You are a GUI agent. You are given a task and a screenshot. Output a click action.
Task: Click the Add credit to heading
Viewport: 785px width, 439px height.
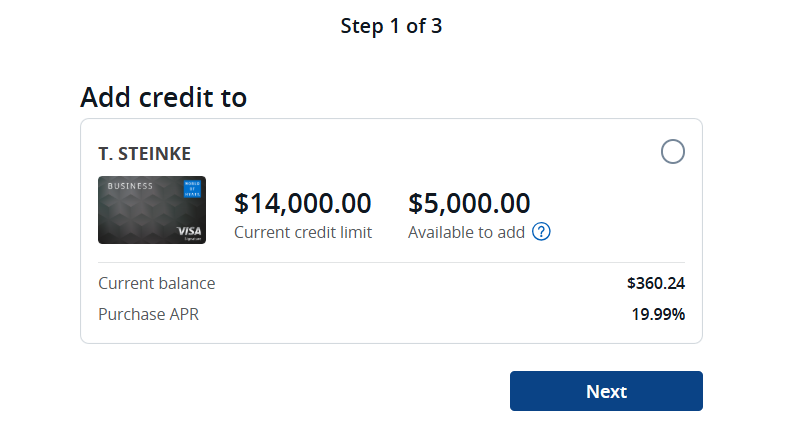tap(163, 97)
